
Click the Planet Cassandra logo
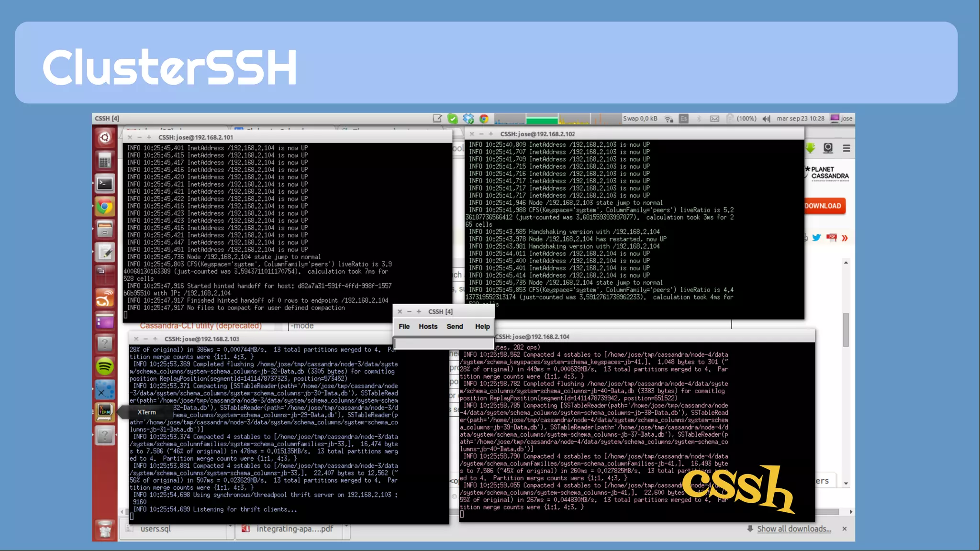tap(827, 173)
